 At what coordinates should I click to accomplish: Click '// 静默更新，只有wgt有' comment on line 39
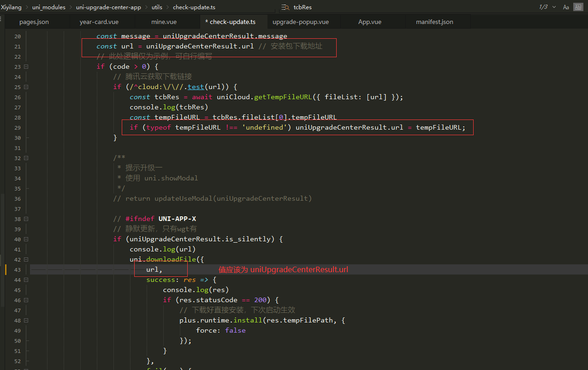pos(155,229)
